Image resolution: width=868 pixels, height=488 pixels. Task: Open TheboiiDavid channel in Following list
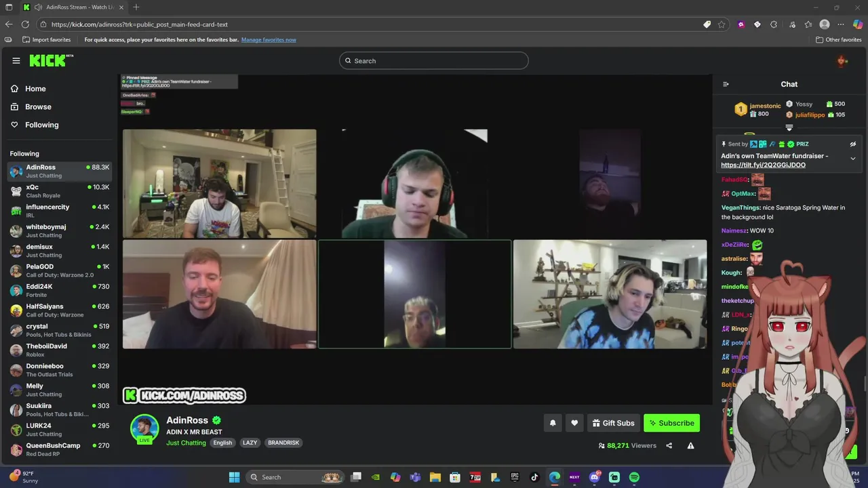tap(59, 350)
